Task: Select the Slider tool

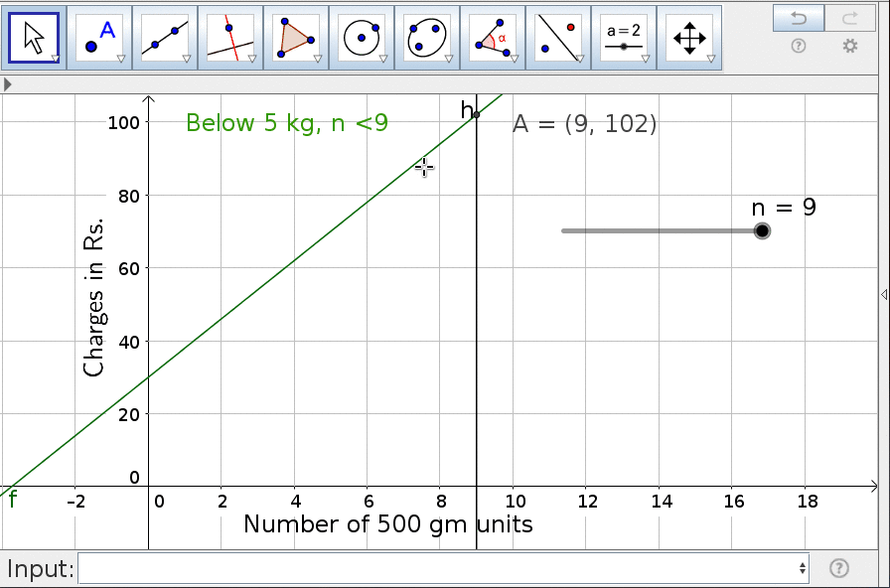Action: tap(624, 38)
